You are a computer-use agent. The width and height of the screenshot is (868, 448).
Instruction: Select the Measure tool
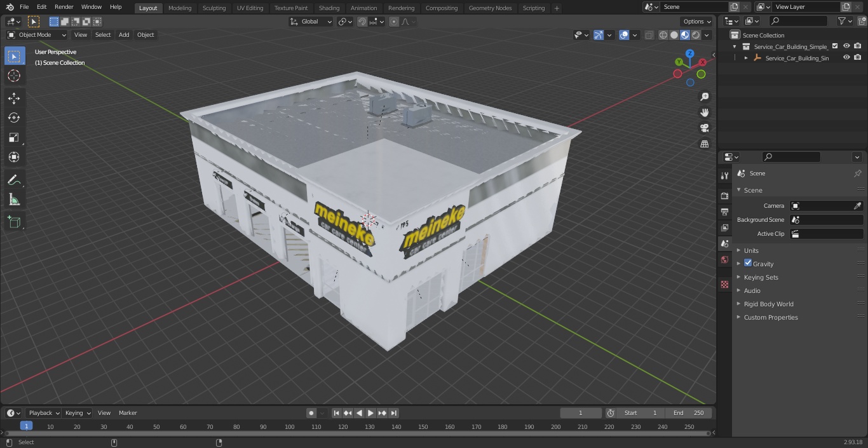coord(14,200)
